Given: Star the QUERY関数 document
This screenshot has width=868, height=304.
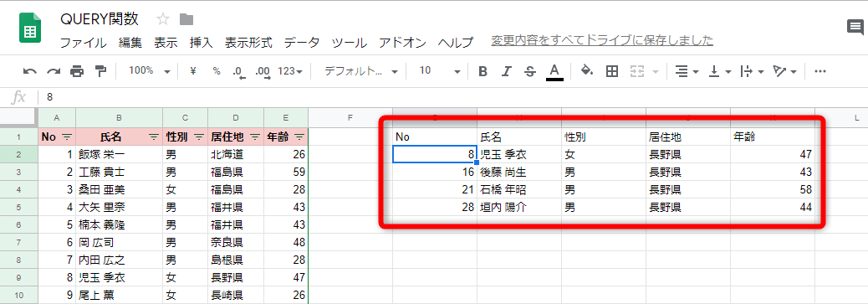Looking at the screenshot, I should coord(163,20).
